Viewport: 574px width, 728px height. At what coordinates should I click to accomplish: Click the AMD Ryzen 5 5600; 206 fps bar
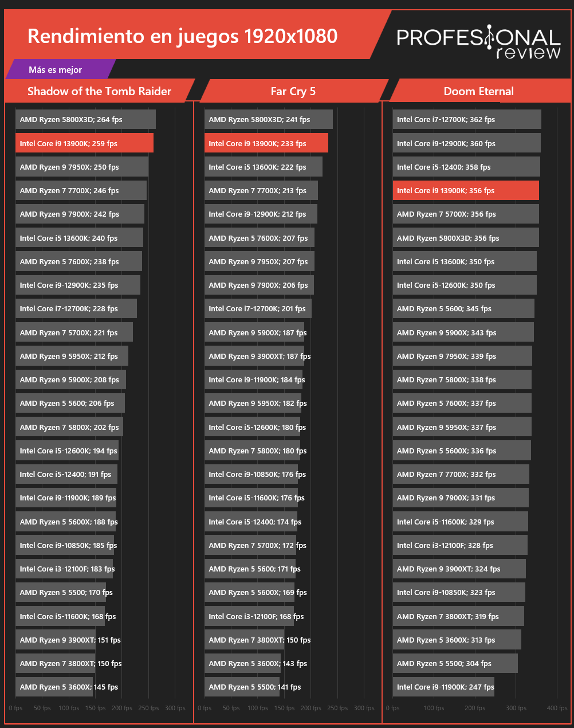[70, 403]
